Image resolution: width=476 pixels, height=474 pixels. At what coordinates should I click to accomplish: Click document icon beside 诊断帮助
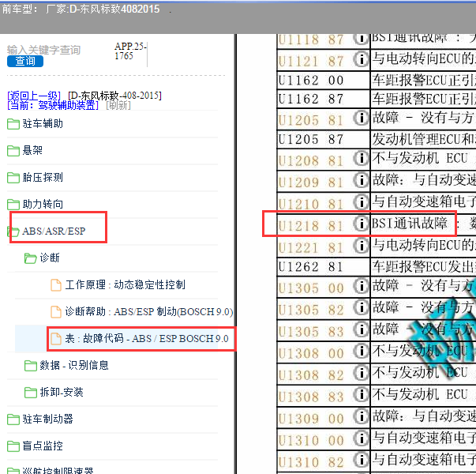coord(56,312)
